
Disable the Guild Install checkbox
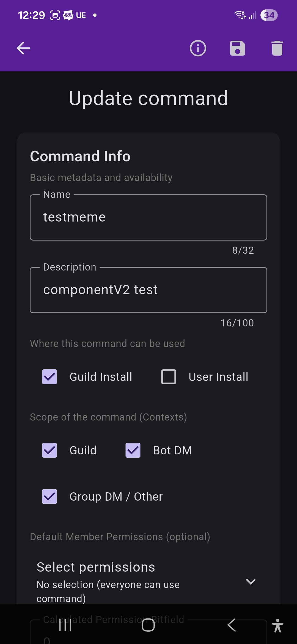pos(49,377)
